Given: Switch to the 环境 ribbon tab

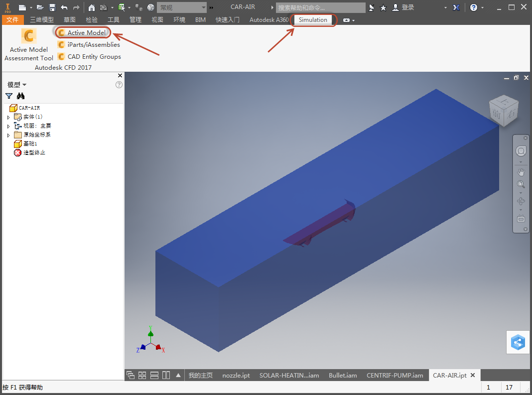Looking at the screenshot, I should point(179,20).
